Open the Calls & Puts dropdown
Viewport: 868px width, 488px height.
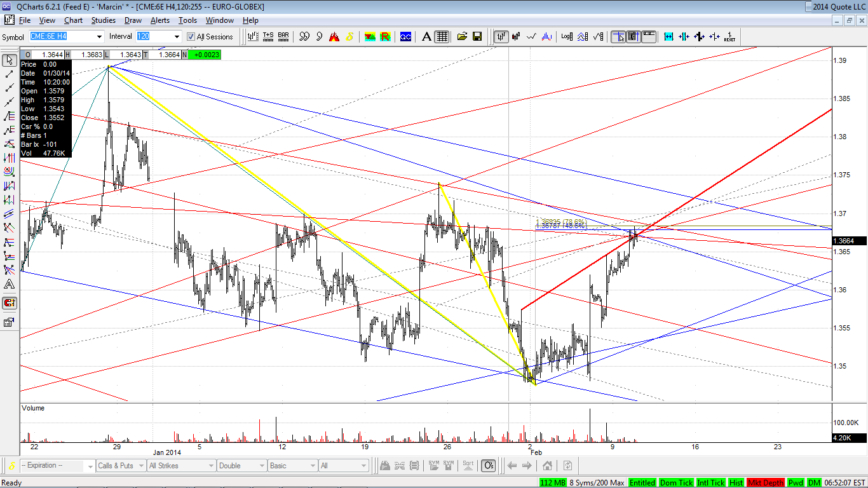coord(119,466)
